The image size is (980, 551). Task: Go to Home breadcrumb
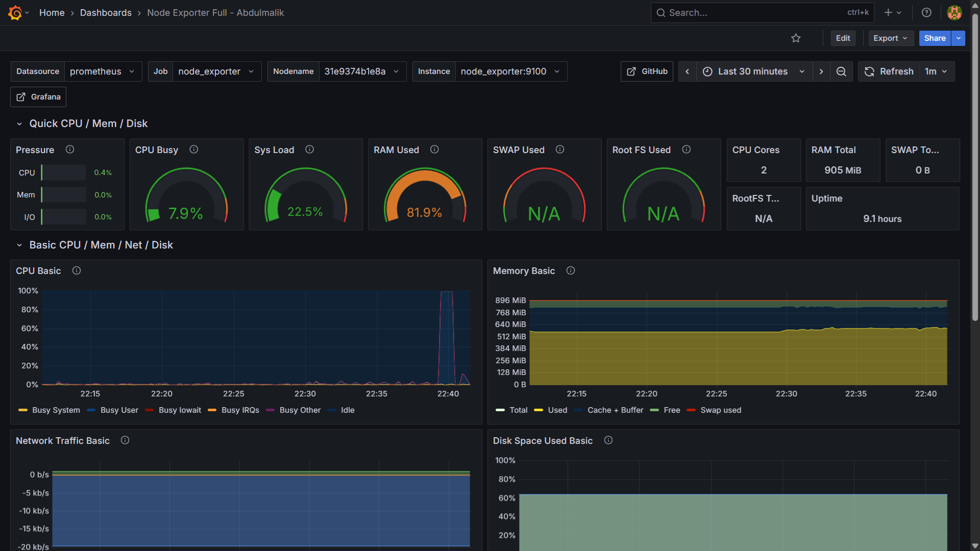click(52, 13)
